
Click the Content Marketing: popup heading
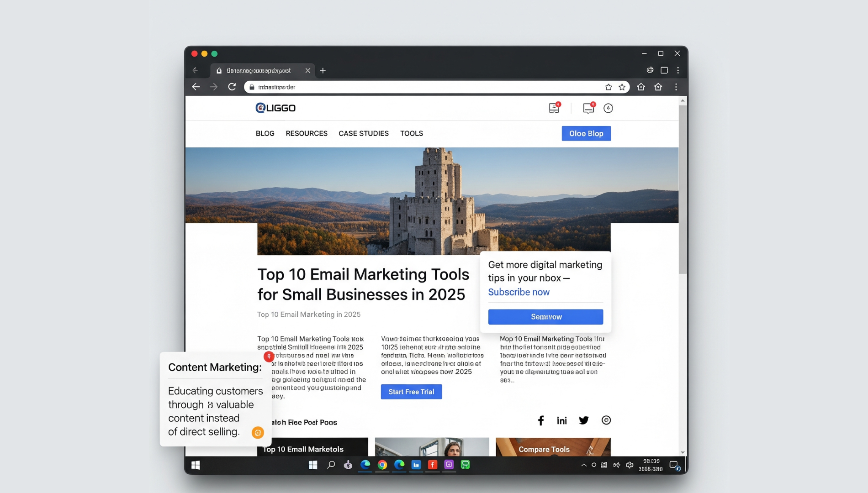[x=215, y=367]
